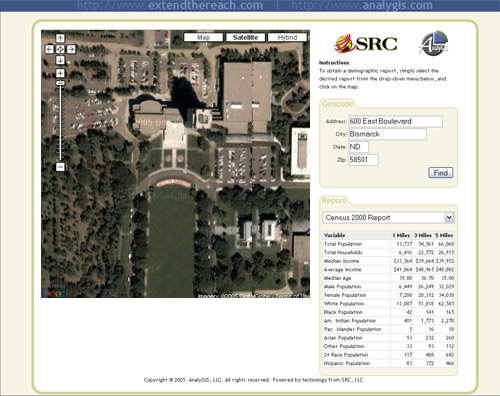The height and width of the screenshot is (396, 500).
Task: Switch to Hybrid view
Action: pyautogui.click(x=287, y=37)
